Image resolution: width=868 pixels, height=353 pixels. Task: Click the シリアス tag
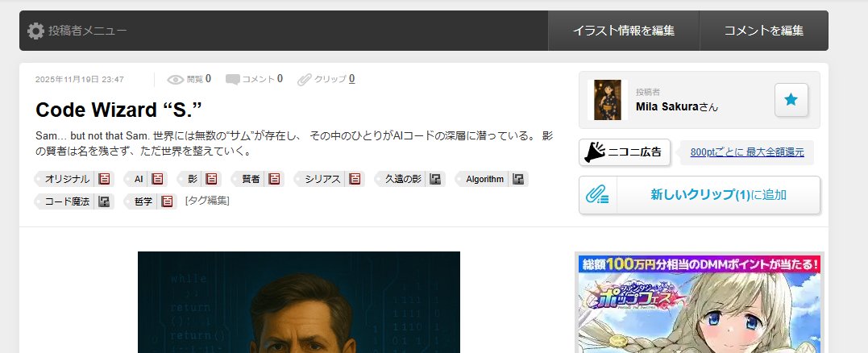[x=322, y=179]
